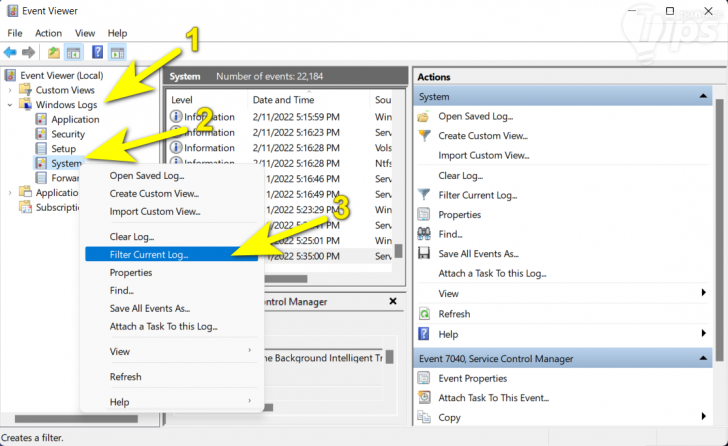Click Attach a Task To this Log in Actions
This screenshot has height=446, width=728.
pyautogui.click(x=492, y=273)
